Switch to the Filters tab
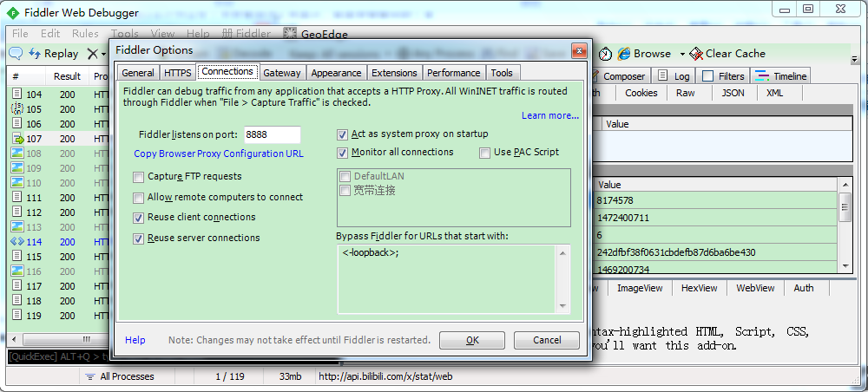Viewport: 868px width, 392px height. pyautogui.click(x=724, y=76)
